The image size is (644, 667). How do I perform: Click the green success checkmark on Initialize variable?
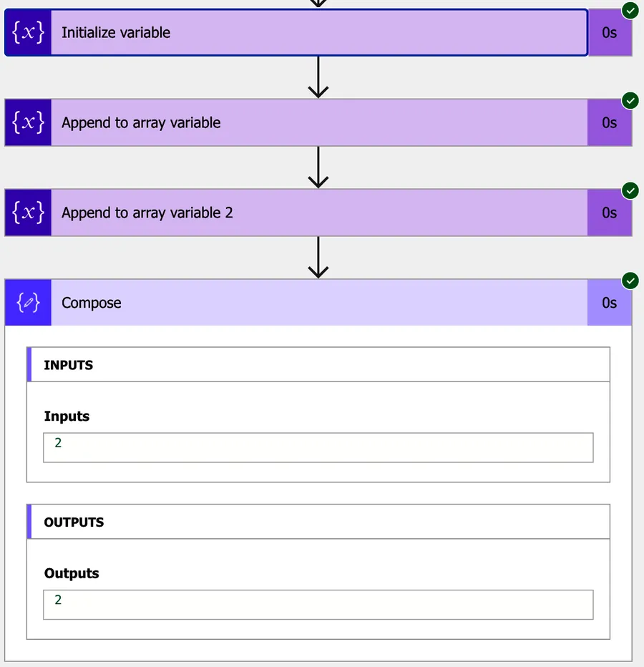click(630, 11)
